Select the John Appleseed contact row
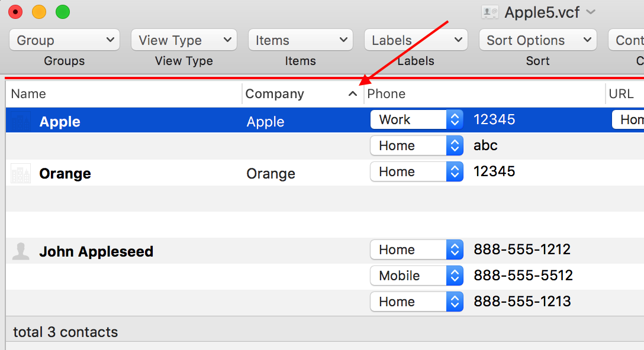 (x=96, y=251)
